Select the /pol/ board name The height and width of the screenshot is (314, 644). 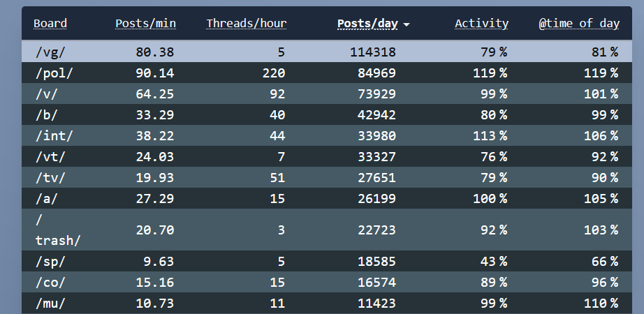point(54,73)
